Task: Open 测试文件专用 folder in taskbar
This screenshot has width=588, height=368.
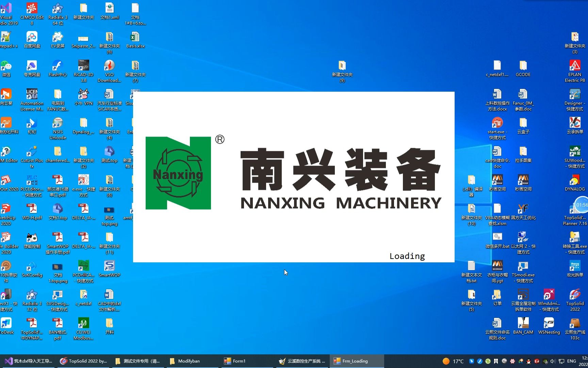Action: [x=138, y=361]
